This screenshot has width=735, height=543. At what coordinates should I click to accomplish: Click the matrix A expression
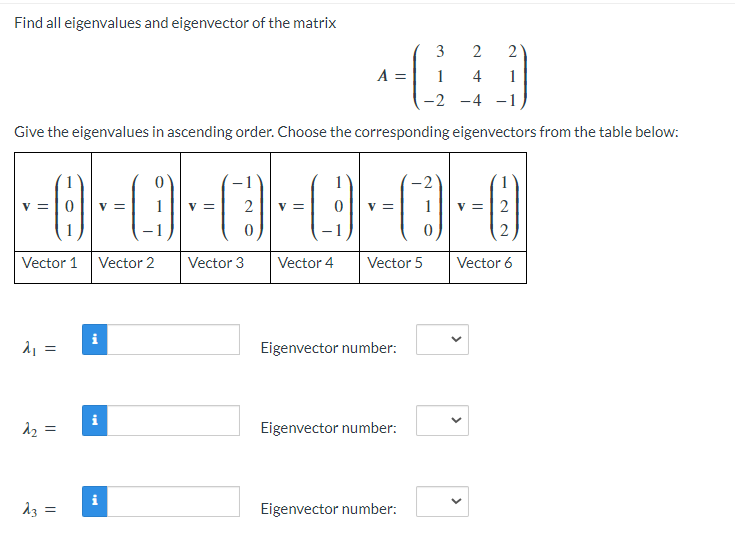[453, 76]
